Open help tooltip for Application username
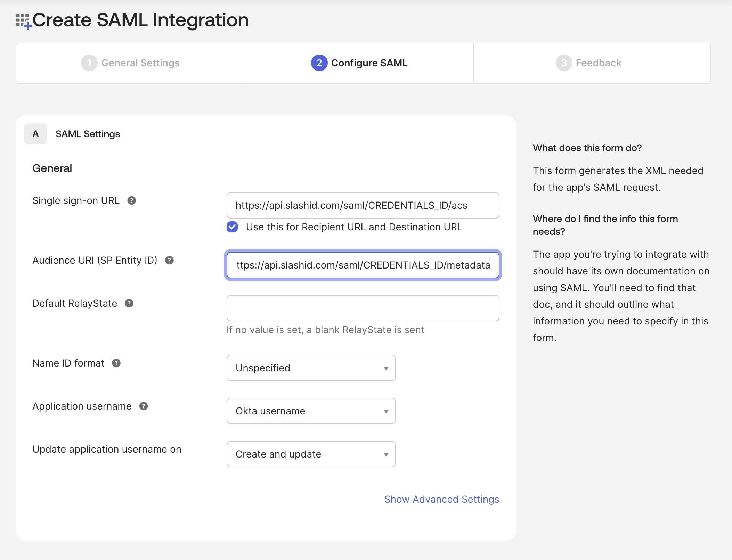 [144, 406]
